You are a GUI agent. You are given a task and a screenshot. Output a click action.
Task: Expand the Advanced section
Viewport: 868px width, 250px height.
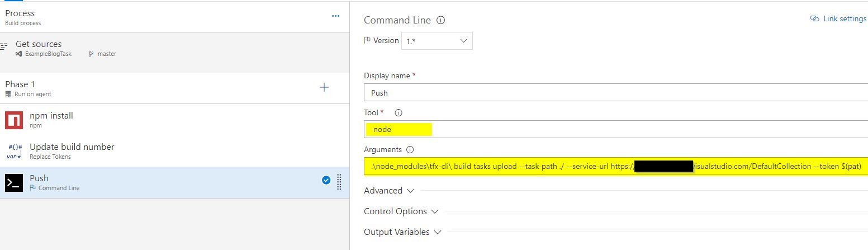[x=389, y=191]
